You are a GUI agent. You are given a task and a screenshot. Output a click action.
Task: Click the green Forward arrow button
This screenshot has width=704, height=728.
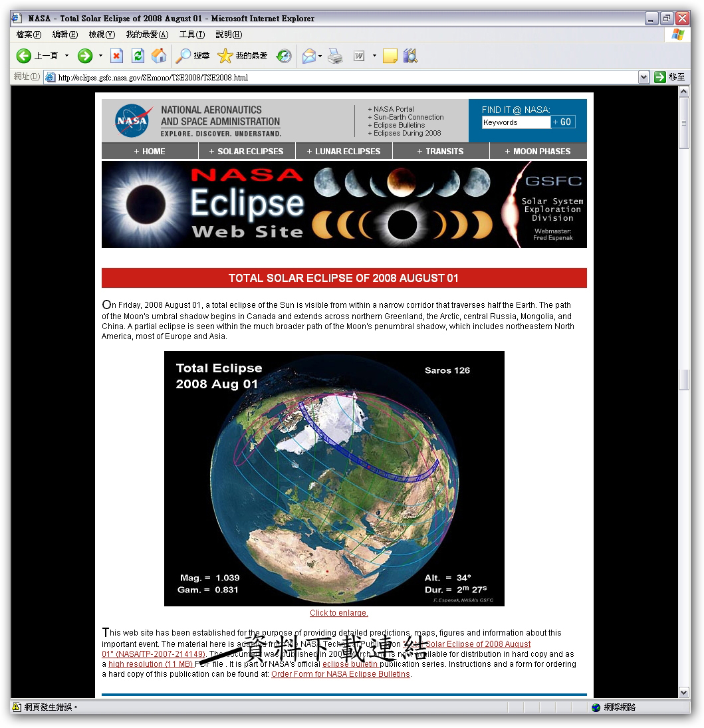84,57
